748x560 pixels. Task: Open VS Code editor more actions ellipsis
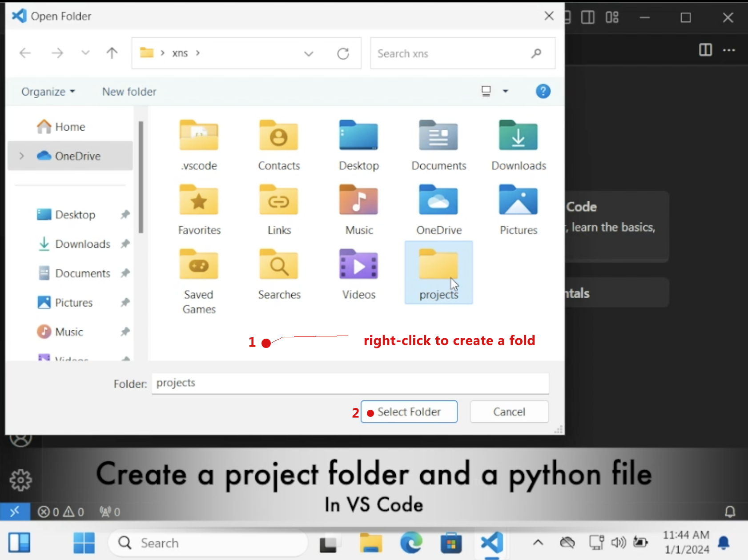click(729, 50)
